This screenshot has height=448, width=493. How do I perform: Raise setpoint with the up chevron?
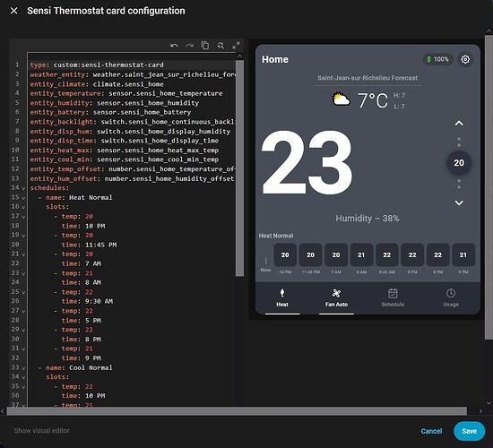pyautogui.click(x=459, y=124)
